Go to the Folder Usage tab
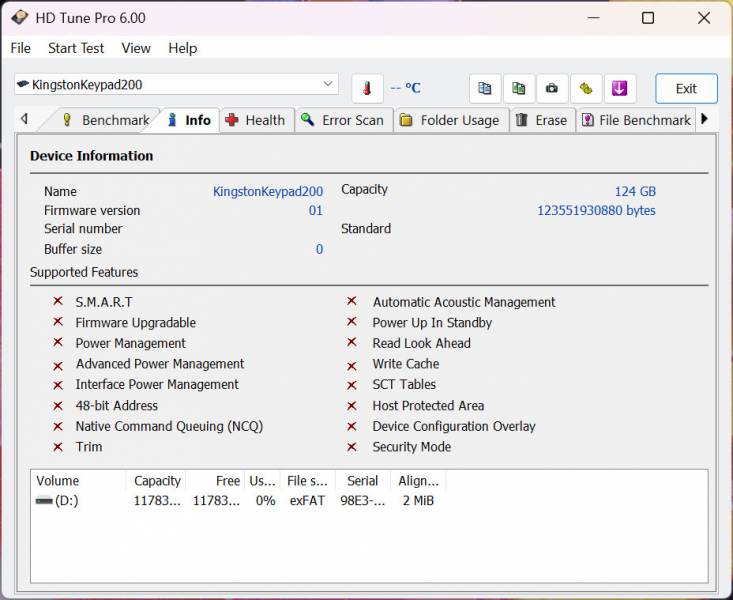The image size is (733, 600). [x=451, y=120]
